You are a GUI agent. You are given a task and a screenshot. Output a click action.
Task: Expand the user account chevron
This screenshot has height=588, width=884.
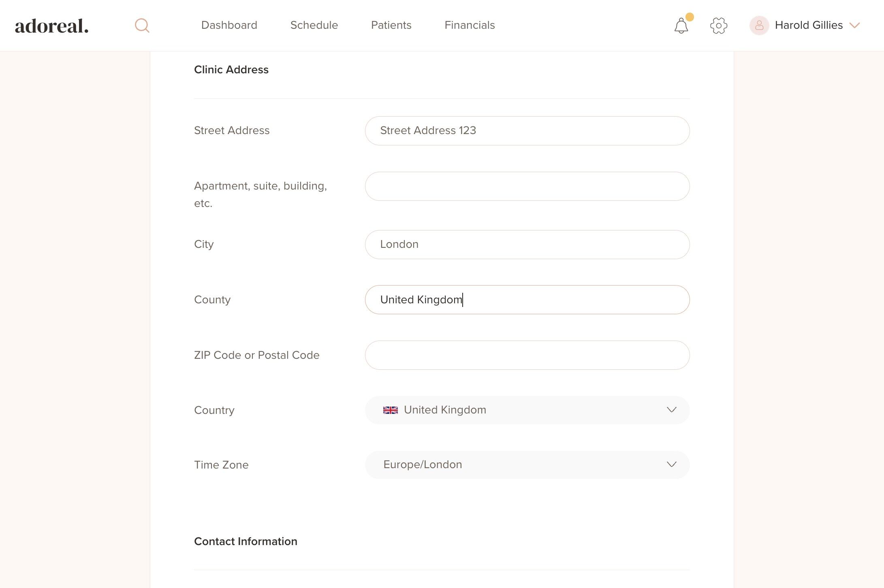coord(855,26)
